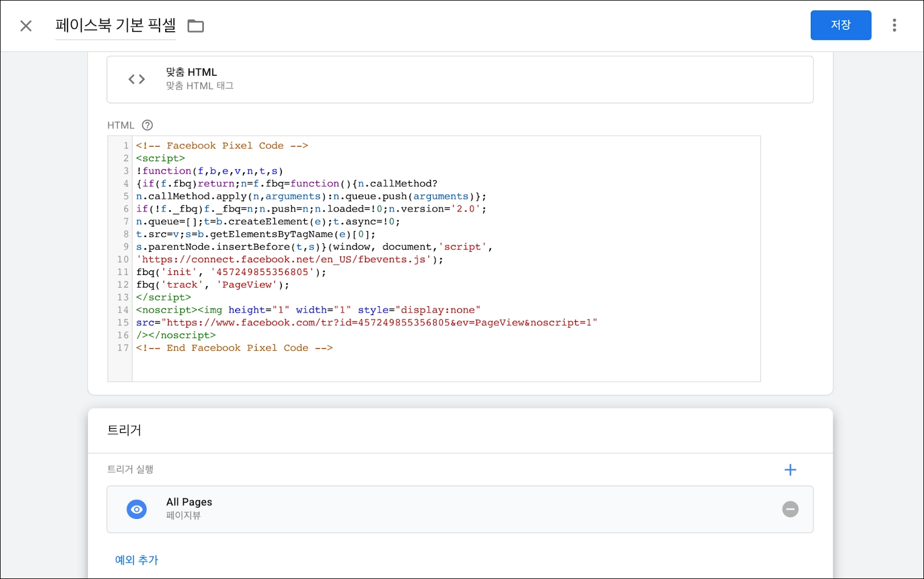
Task: Click the s.parentNode.insertBefore code line
Action: tap(314, 247)
